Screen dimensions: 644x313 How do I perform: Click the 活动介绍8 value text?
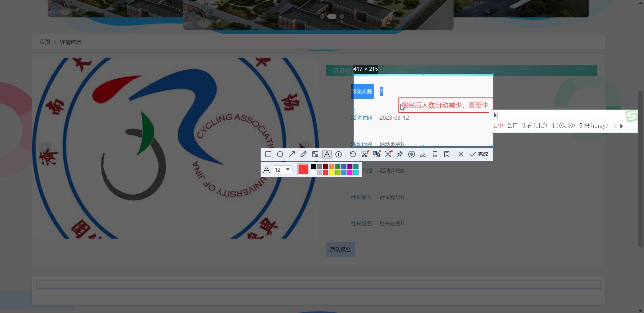(x=391, y=171)
